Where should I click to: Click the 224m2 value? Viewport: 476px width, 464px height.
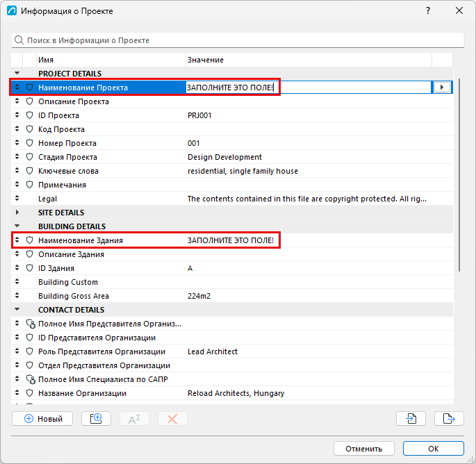pos(199,296)
